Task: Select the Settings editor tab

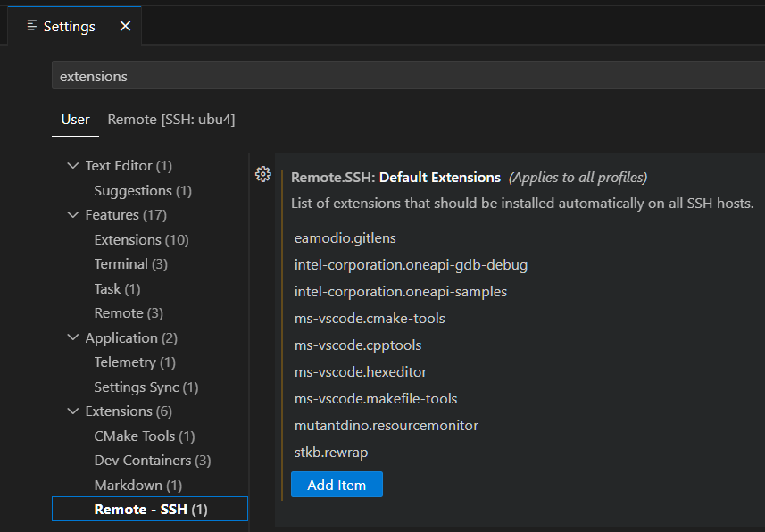Action: pyautogui.click(x=75, y=26)
